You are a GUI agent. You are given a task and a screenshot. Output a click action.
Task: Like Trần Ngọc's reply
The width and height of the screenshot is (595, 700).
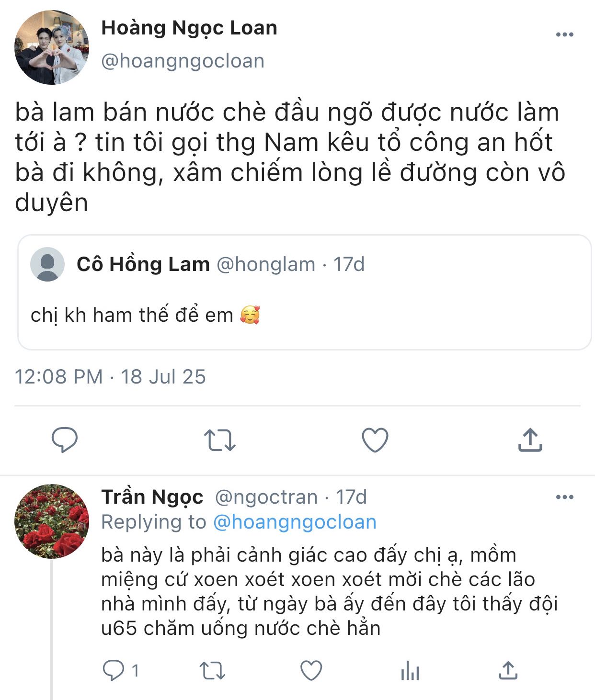click(311, 670)
